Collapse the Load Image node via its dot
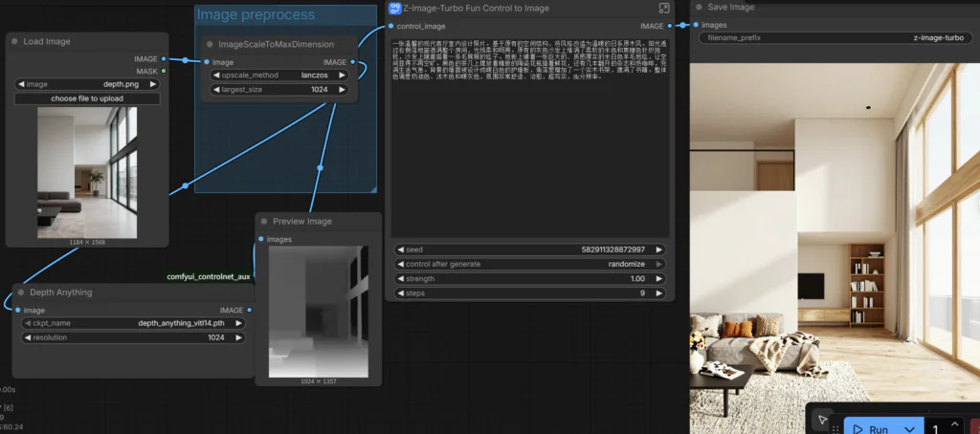The width and height of the screenshot is (980, 434). click(x=18, y=42)
